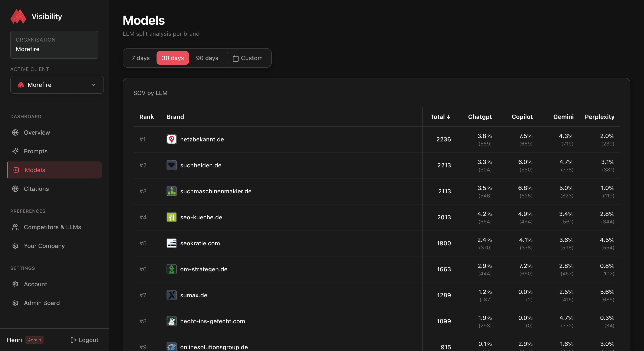Click the Citations globe icon
This screenshot has height=351, width=644.
coord(15,189)
